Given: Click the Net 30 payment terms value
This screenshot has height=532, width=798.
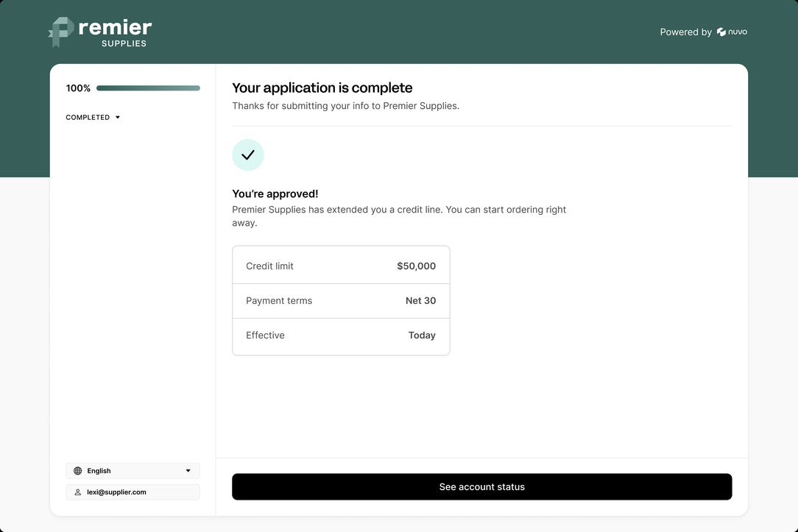Looking at the screenshot, I should [x=421, y=301].
